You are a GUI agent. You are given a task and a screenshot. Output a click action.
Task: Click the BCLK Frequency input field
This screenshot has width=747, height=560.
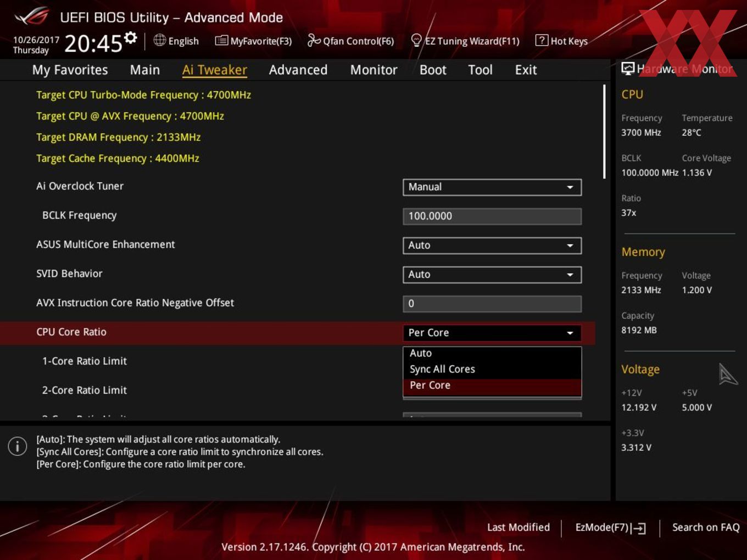492,216
